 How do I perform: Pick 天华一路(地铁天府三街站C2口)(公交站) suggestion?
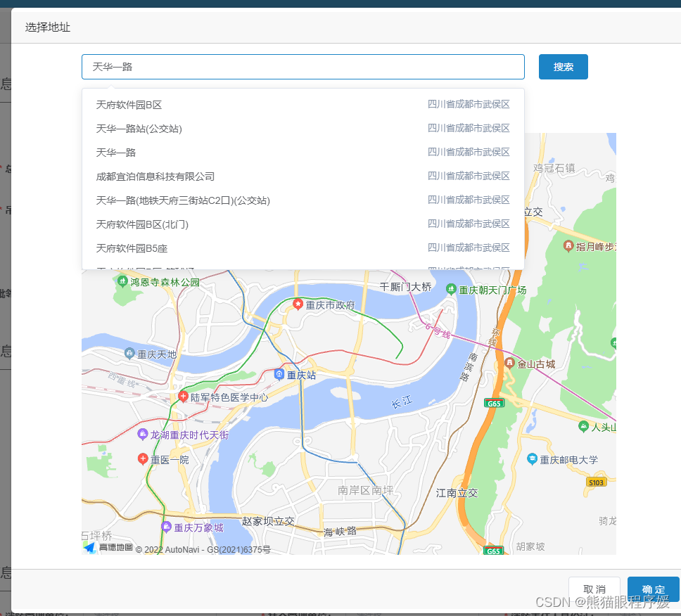[x=303, y=200]
